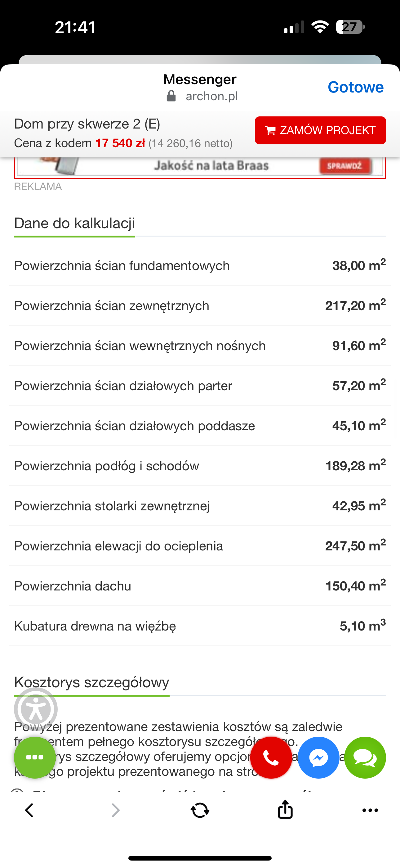Image resolution: width=400 pixels, height=868 pixels.
Task: Tap the archon.pl address label
Action: pyautogui.click(x=211, y=96)
